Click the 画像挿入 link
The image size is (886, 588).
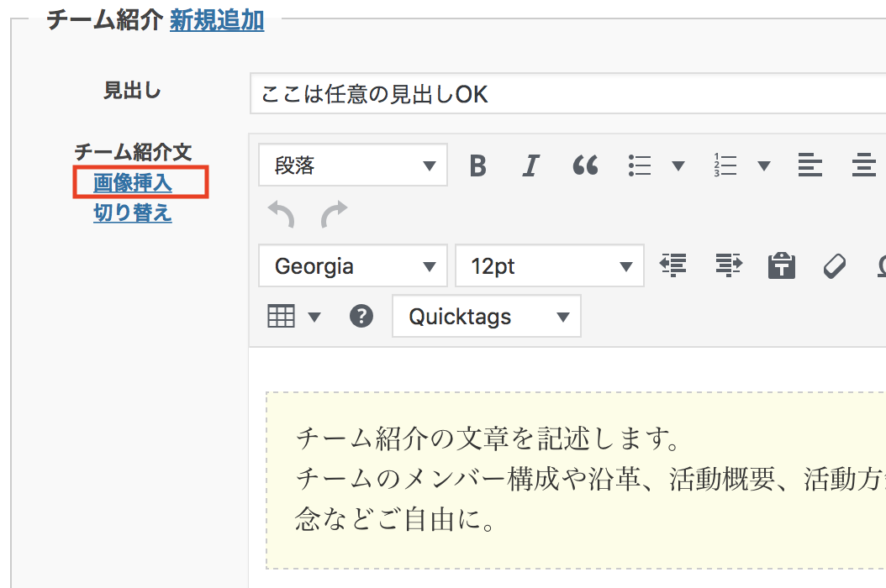coord(133,182)
